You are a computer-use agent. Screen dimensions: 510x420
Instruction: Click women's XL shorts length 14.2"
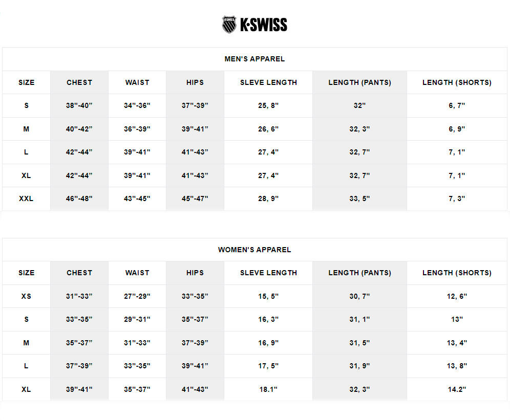point(457,389)
